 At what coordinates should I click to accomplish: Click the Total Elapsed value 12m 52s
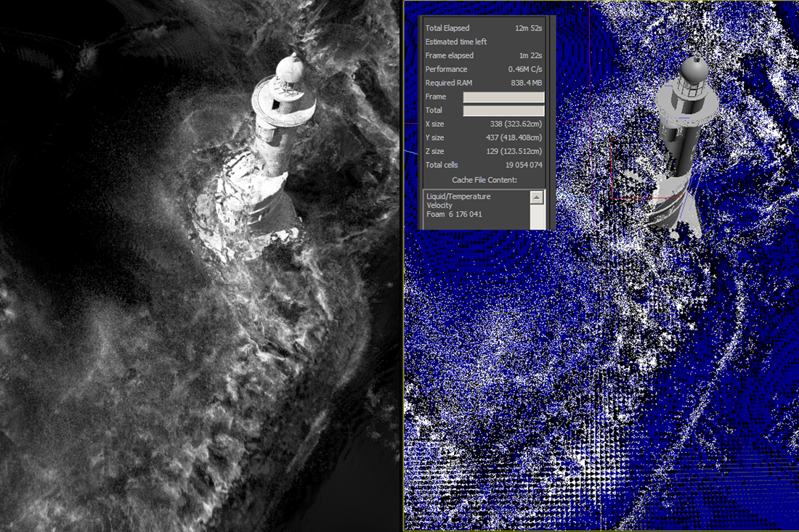528,28
